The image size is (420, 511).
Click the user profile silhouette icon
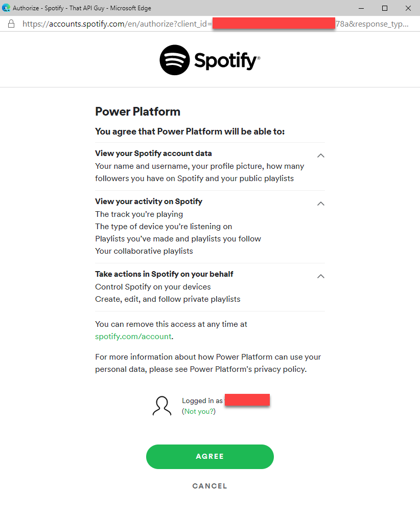[162, 406]
